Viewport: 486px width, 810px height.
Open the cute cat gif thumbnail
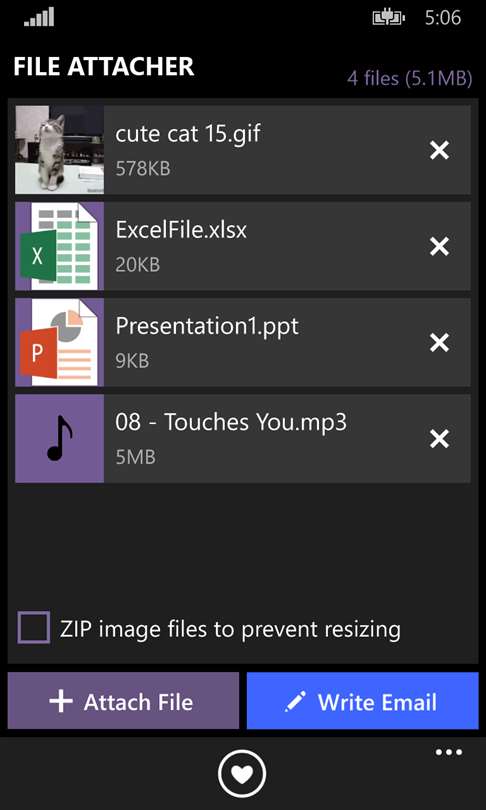click(59, 150)
